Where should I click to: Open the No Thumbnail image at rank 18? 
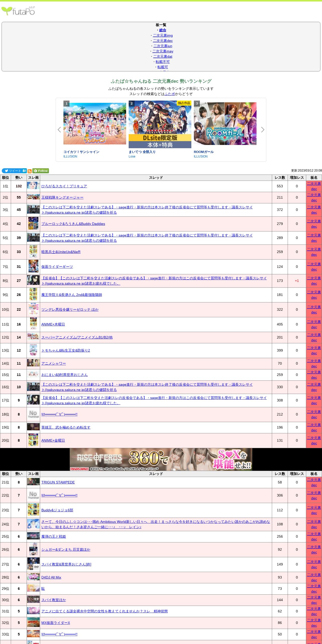[x=33, y=414]
